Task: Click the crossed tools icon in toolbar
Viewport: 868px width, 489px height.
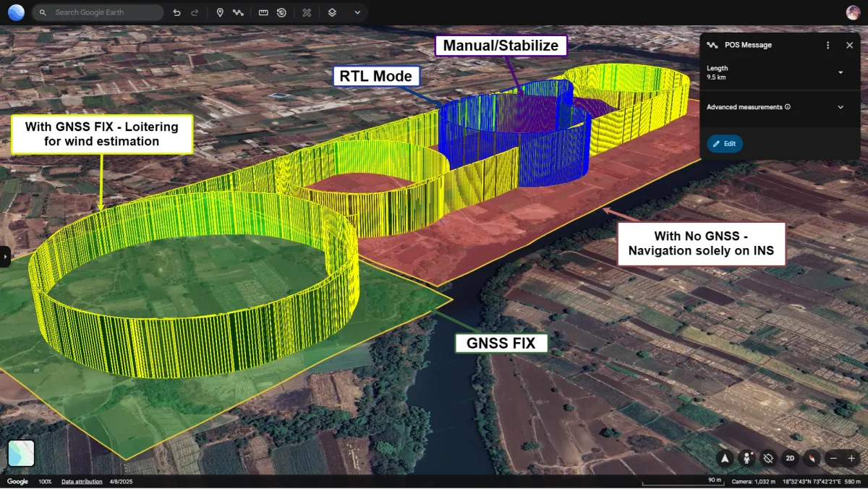Action: (307, 12)
